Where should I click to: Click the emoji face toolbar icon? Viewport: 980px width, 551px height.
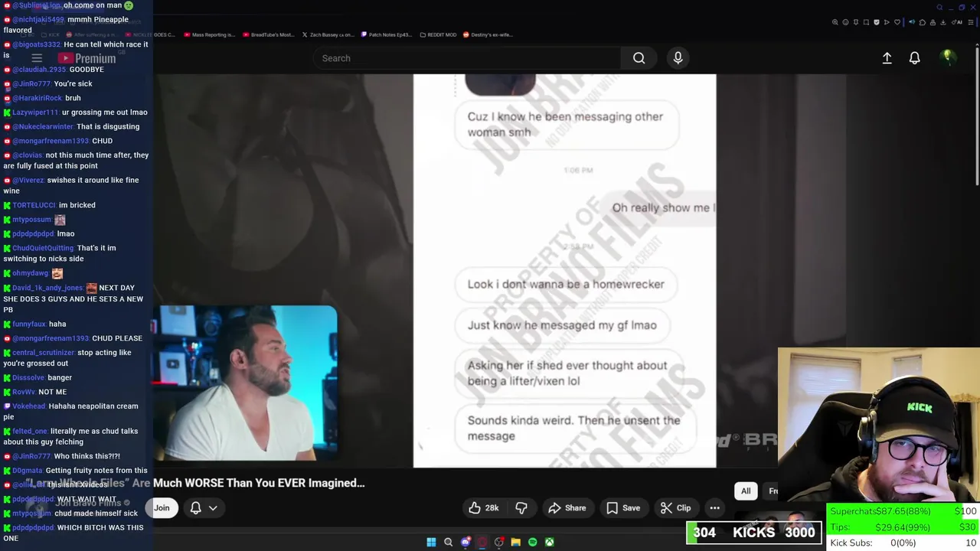coord(845,22)
